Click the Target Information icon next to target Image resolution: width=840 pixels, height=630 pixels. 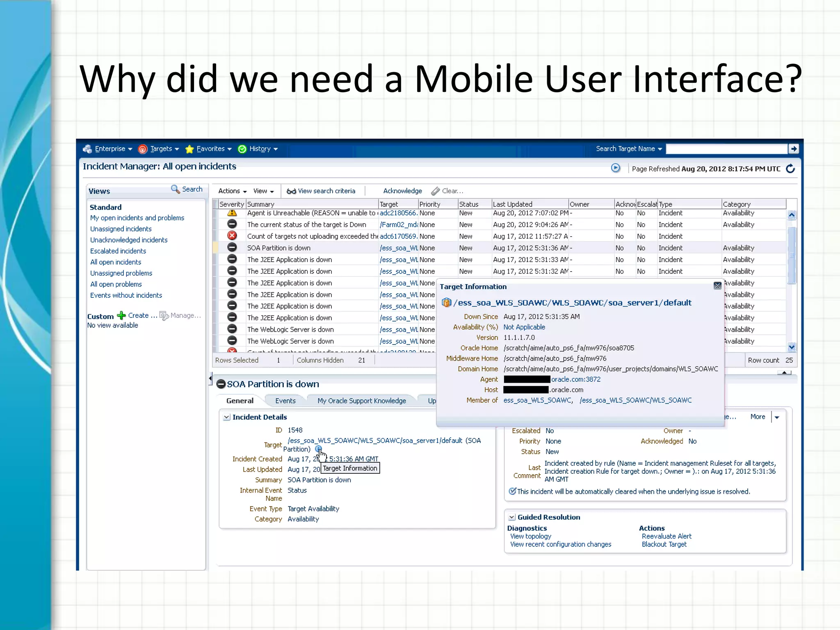click(318, 449)
